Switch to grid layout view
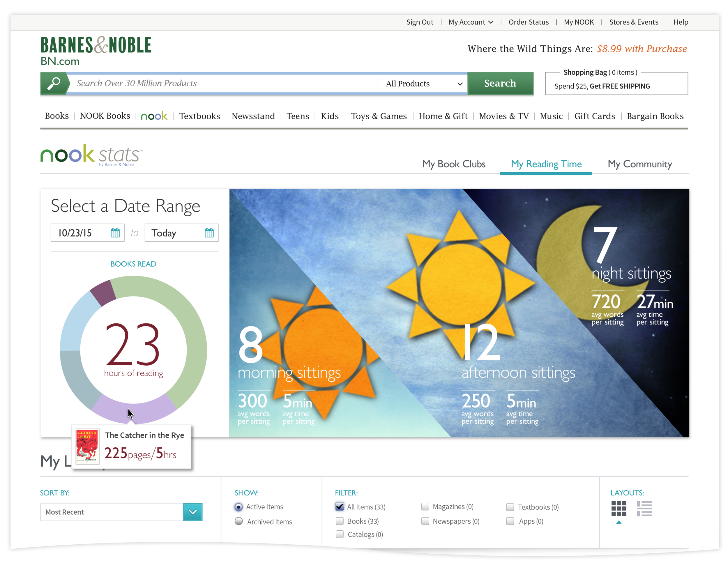This screenshot has width=728, height=565. pyautogui.click(x=619, y=508)
